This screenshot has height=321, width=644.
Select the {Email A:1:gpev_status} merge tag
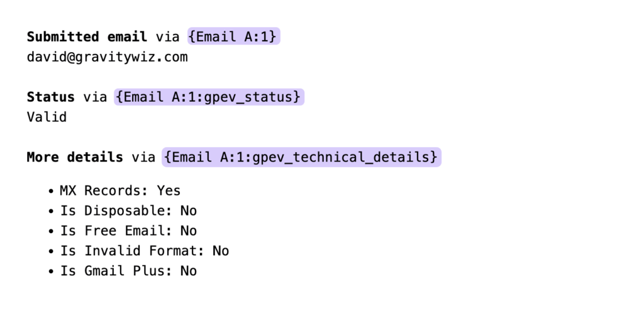tap(209, 97)
